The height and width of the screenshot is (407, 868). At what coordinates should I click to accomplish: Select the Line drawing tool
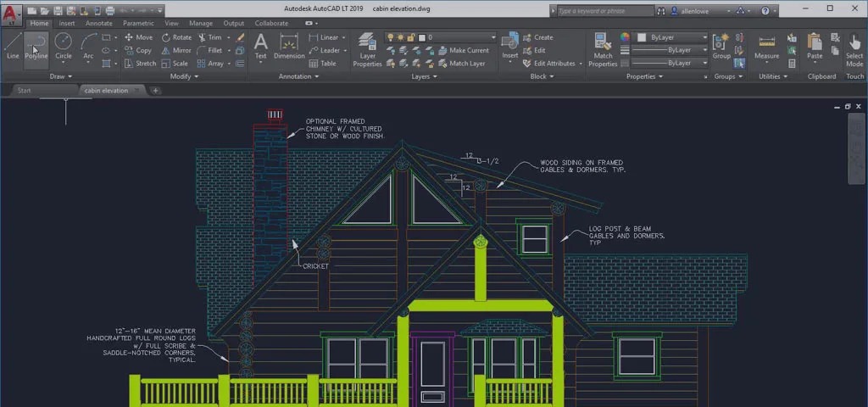[x=12, y=46]
